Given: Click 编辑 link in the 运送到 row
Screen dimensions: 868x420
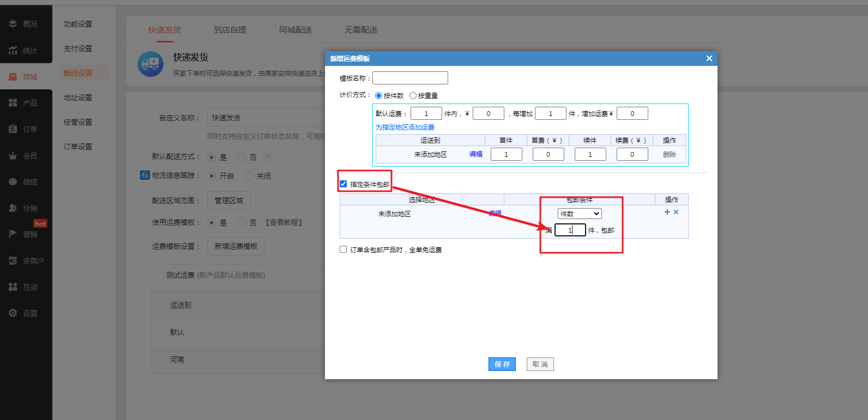Looking at the screenshot, I should pos(476,154).
